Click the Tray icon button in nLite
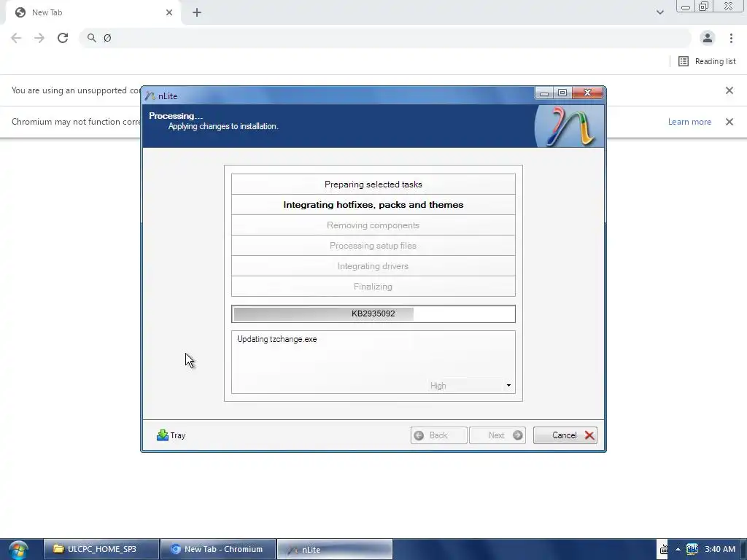The height and width of the screenshot is (560, 747). coord(171,435)
